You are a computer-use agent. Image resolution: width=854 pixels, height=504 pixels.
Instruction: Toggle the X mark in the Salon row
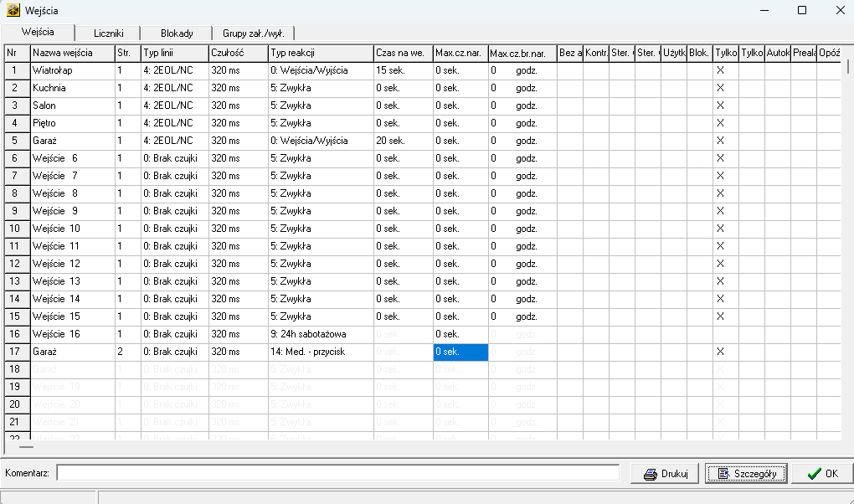[720, 105]
